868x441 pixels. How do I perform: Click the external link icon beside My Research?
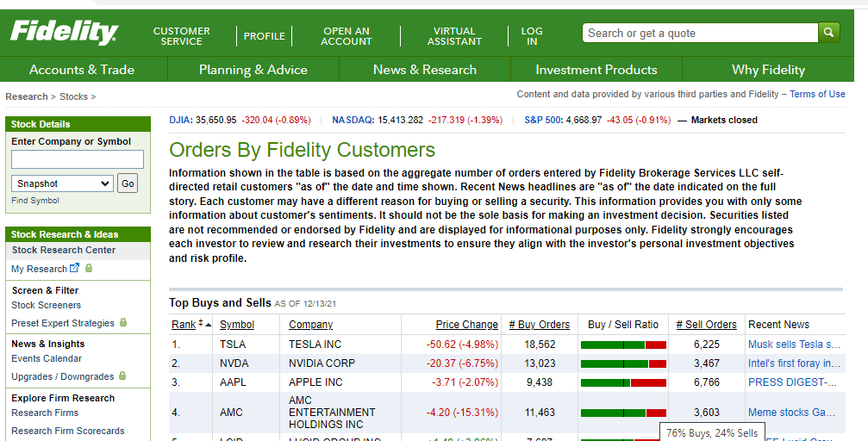[74, 269]
